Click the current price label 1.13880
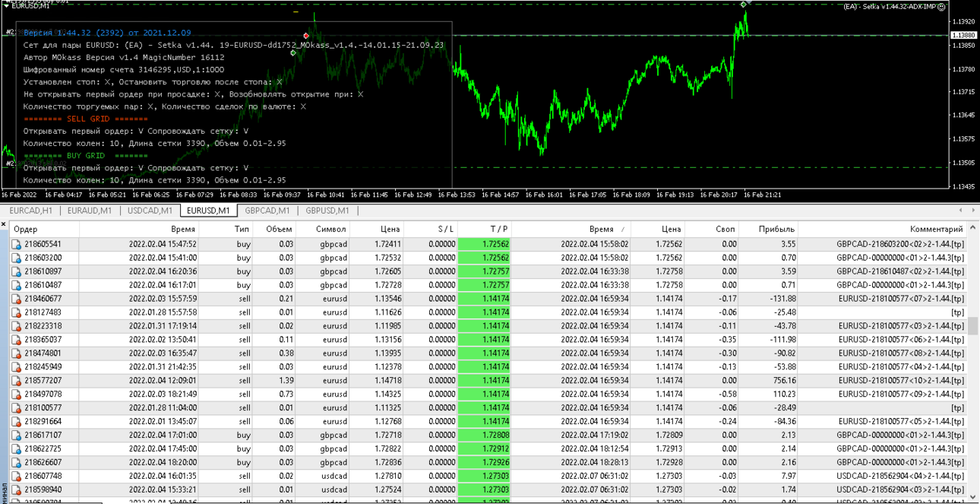This screenshot has width=980, height=504. pyautogui.click(x=964, y=35)
